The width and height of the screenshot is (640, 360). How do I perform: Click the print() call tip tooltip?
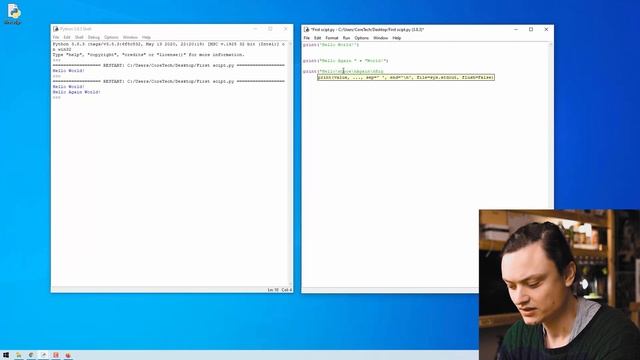406,77
